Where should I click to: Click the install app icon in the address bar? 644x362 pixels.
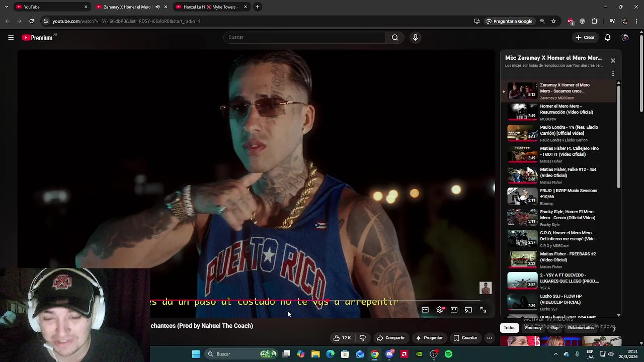pyautogui.click(x=476, y=21)
